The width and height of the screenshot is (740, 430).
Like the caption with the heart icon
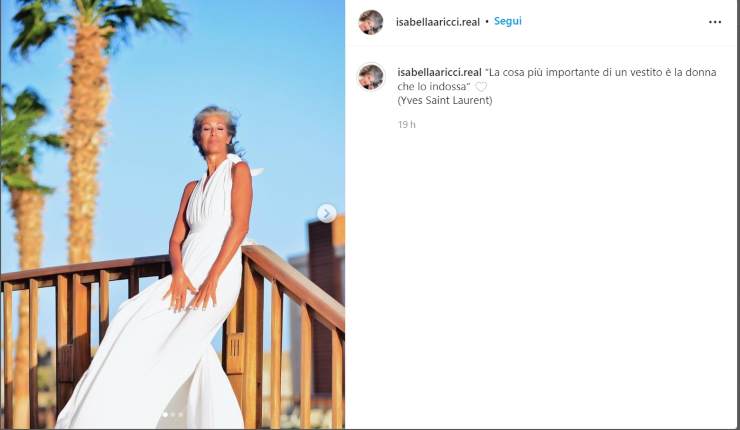[x=480, y=86]
